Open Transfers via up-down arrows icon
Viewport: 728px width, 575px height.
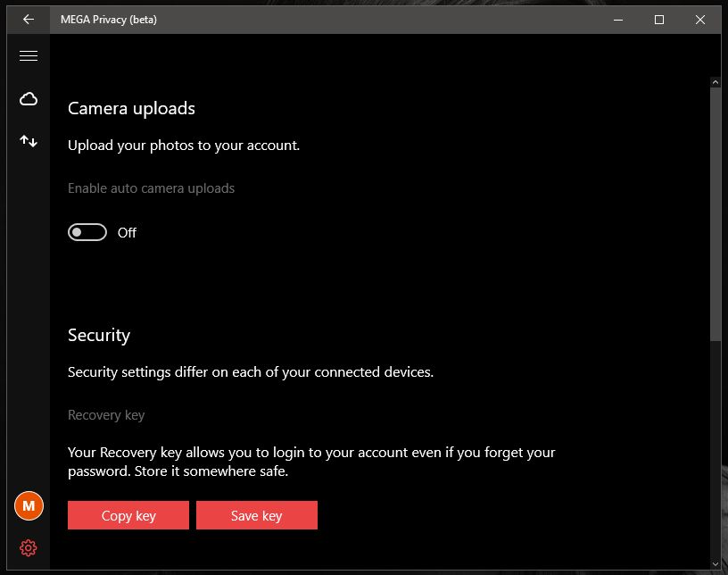[29, 141]
